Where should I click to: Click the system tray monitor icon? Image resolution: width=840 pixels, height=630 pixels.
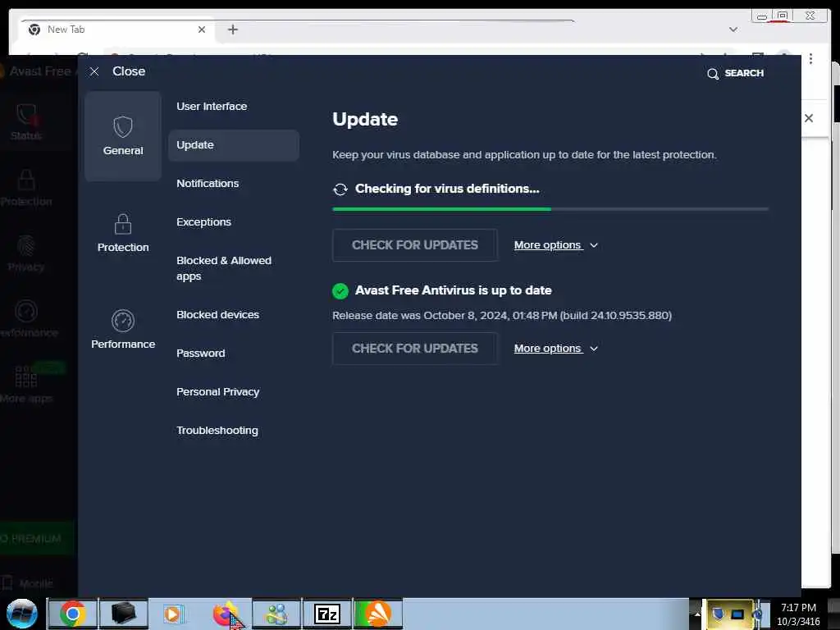(737, 614)
